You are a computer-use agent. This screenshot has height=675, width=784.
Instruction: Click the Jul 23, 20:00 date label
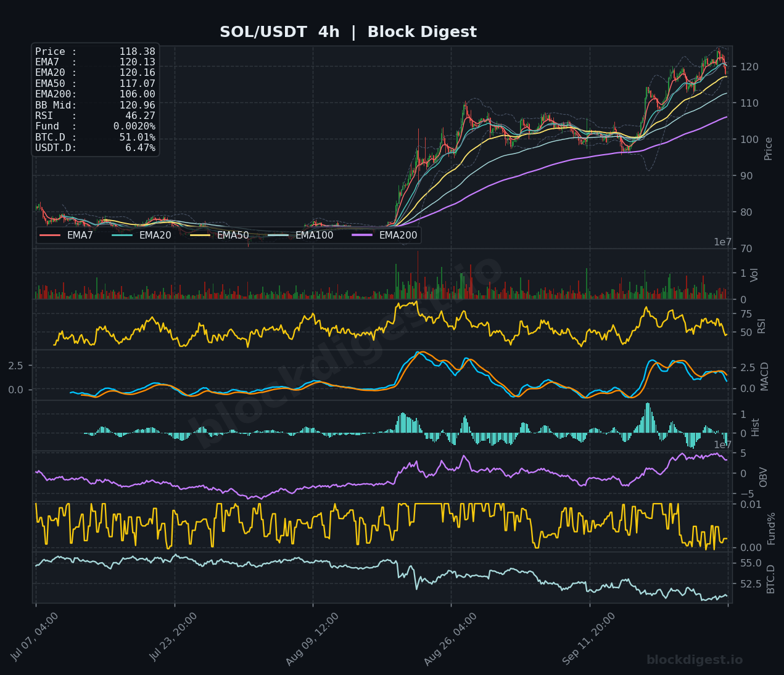click(174, 637)
